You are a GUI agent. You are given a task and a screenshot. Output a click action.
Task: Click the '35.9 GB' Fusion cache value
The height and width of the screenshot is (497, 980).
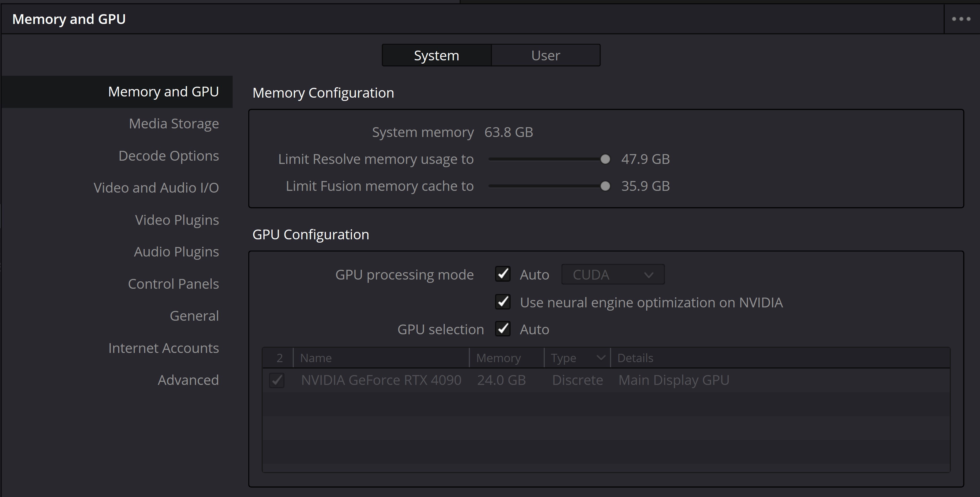click(x=646, y=186)
